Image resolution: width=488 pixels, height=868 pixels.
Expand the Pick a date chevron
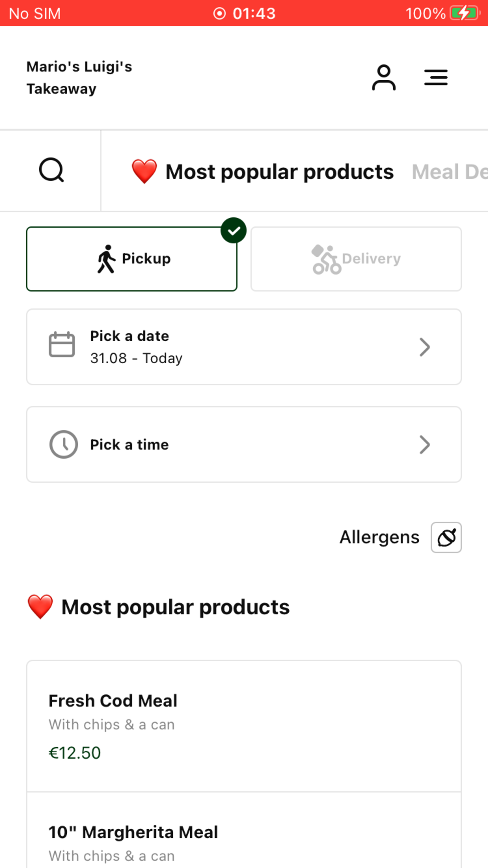[424, 347]
